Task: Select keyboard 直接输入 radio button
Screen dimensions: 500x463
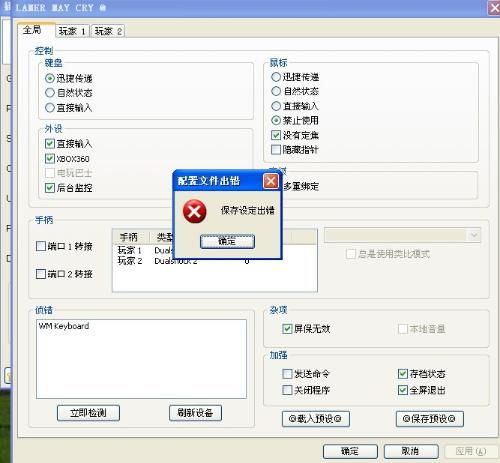Action: [x=50, y=107]
